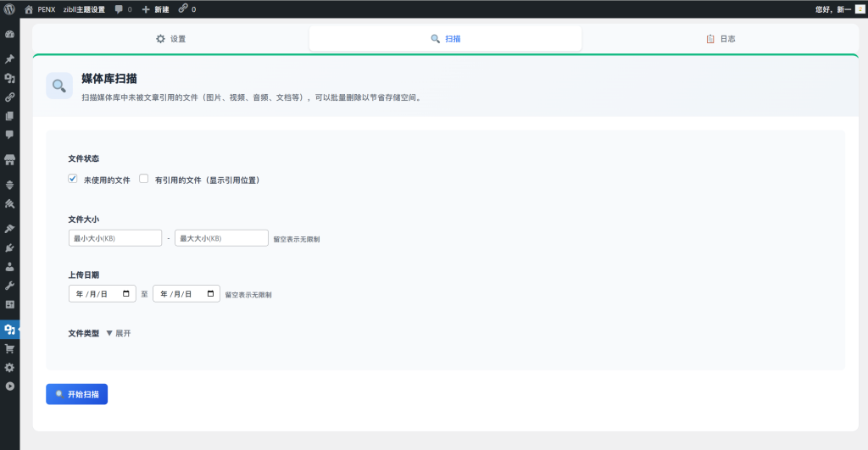The width and height of the screenshot is (868, 450).
Task: Expand the 文件类型 展开 section
Action: tap(118, 333)
